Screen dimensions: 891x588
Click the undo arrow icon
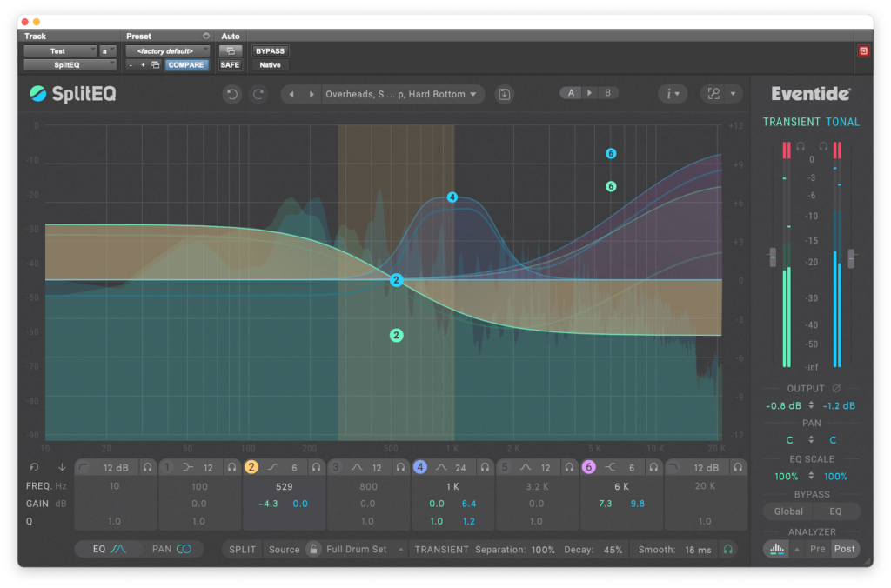click(x=231, y=94)
